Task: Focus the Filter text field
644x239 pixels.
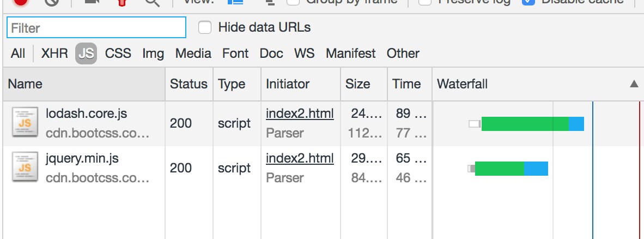Action: 96,28
